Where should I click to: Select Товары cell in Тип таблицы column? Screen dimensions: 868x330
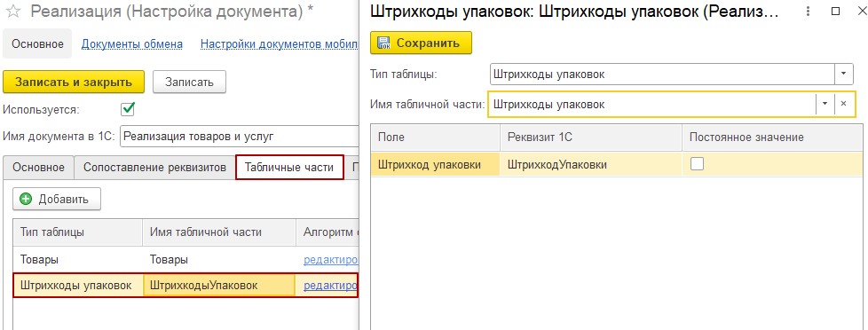point(78,260)
